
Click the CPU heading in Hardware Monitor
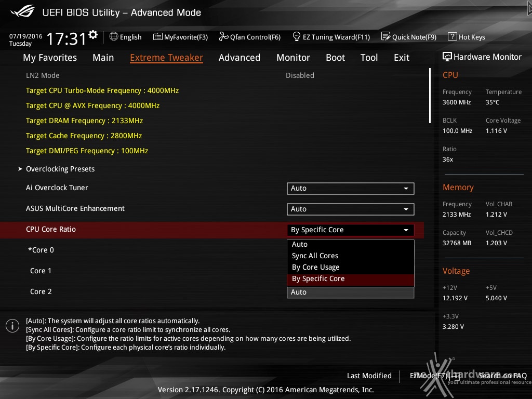pos(450,75)
